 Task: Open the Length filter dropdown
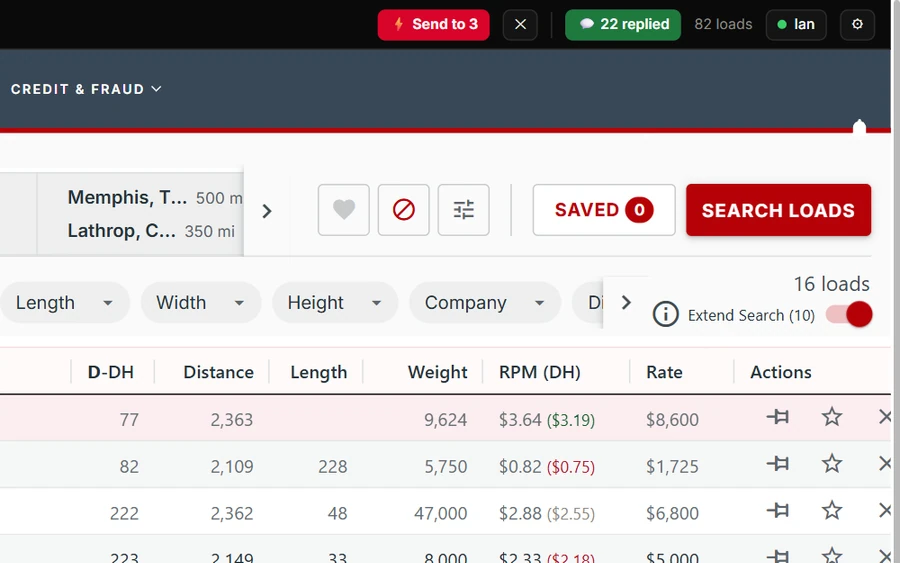click(x=64, y=302)
